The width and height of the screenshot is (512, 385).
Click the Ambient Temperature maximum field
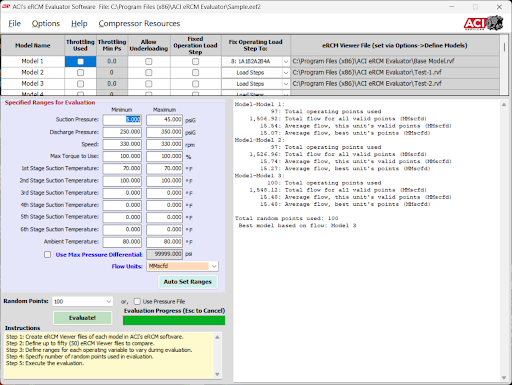tap(164, 242)
